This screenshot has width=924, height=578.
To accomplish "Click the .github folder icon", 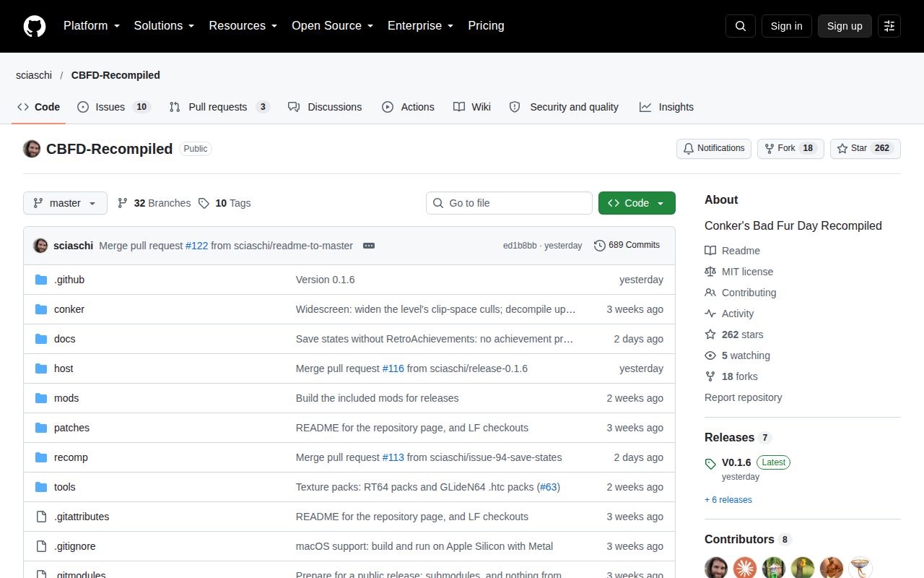I will (41, 280).
